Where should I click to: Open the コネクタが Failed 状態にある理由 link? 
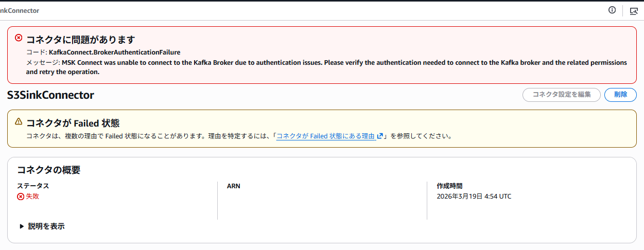point(325,136)
